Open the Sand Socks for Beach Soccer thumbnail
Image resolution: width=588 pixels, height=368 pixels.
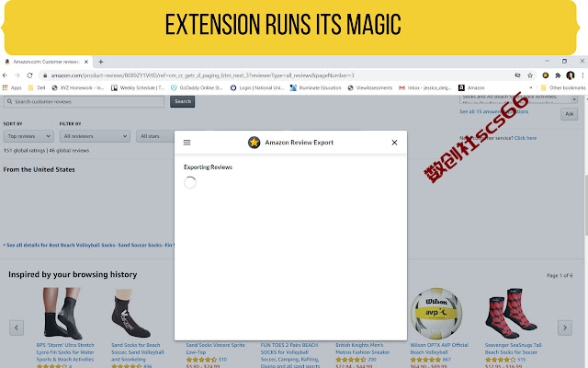pyautogui.click(x=130, y=313)
